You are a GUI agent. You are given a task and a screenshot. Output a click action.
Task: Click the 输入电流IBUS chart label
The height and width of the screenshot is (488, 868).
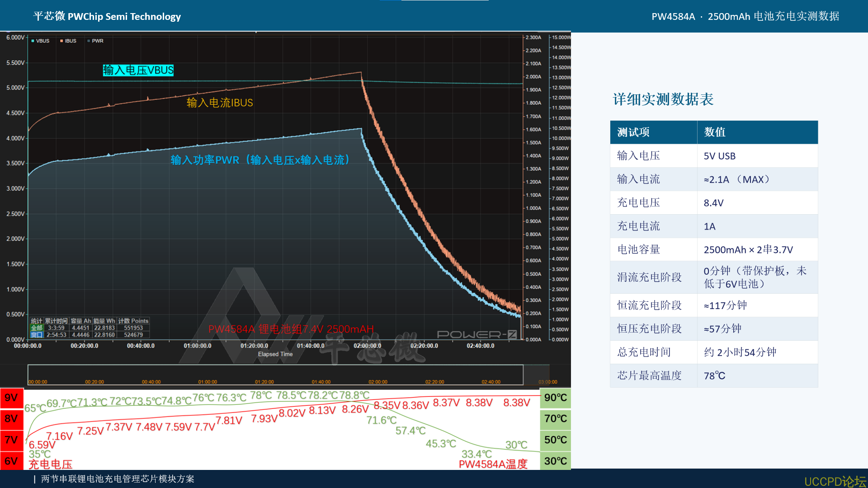220,103
